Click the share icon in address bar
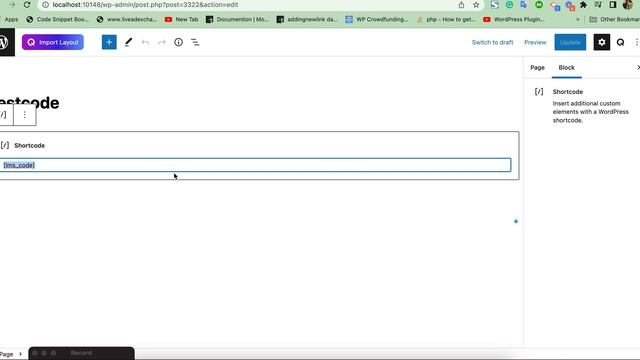The image size is (640, 360). 461,5
